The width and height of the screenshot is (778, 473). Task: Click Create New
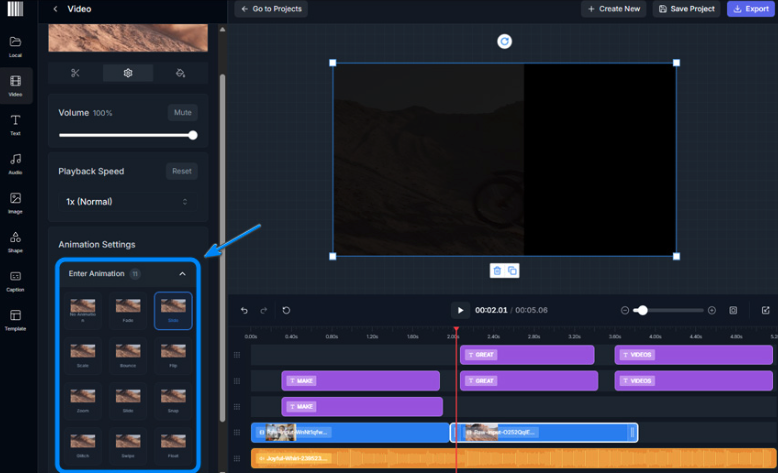(x=614, y=9)
